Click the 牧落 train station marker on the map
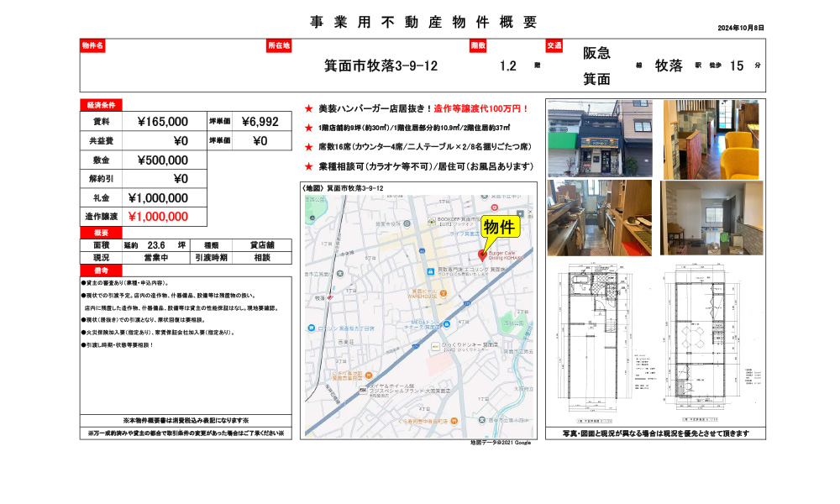840x504 pixels. (x=329, y=298)
